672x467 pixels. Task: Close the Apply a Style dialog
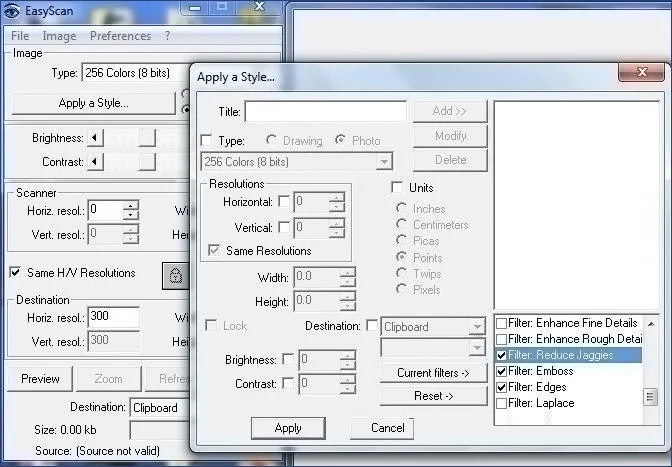pyautogui.click(x=642, y=72)
